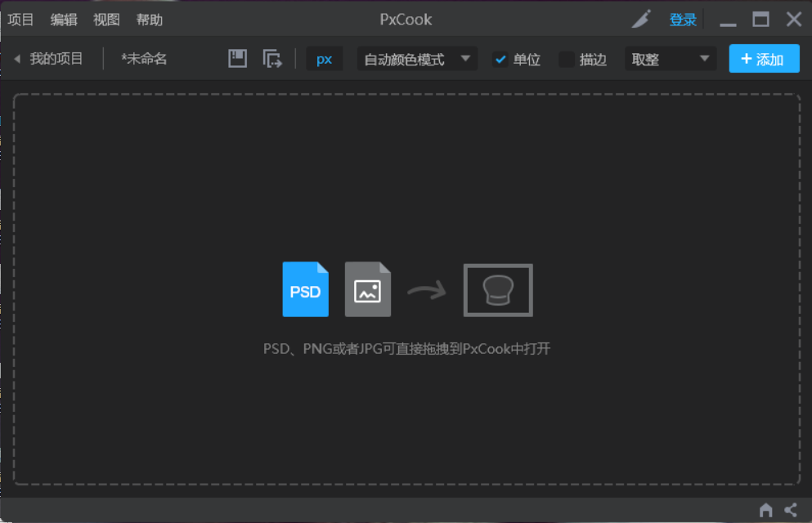Image resolution: width=812 pixels, height=523 pixels.
Task: Enable the 描边 checkbox
Action: point(567,60)
